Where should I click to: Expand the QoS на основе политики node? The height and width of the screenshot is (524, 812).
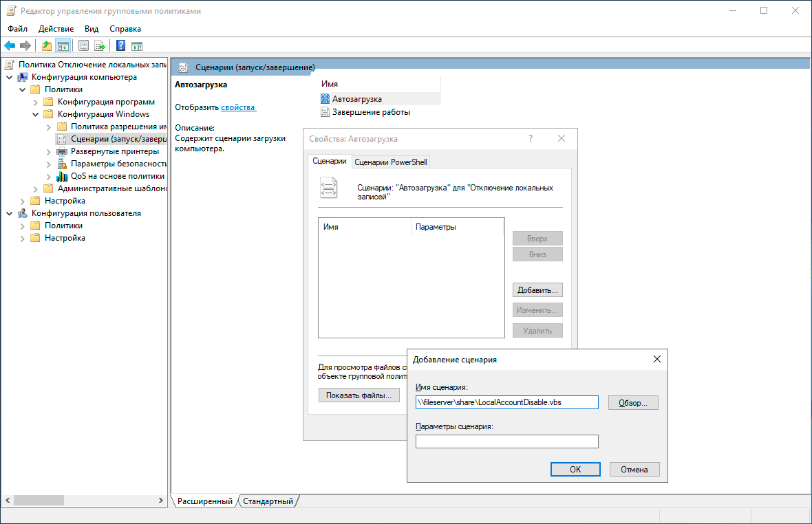coord(49,177)
